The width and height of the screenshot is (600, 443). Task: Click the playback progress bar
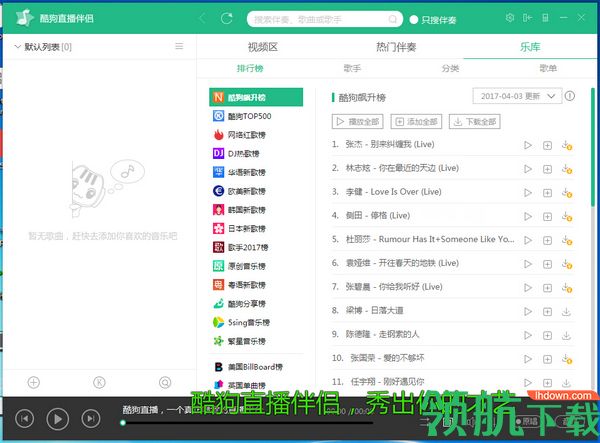[248, 423]
